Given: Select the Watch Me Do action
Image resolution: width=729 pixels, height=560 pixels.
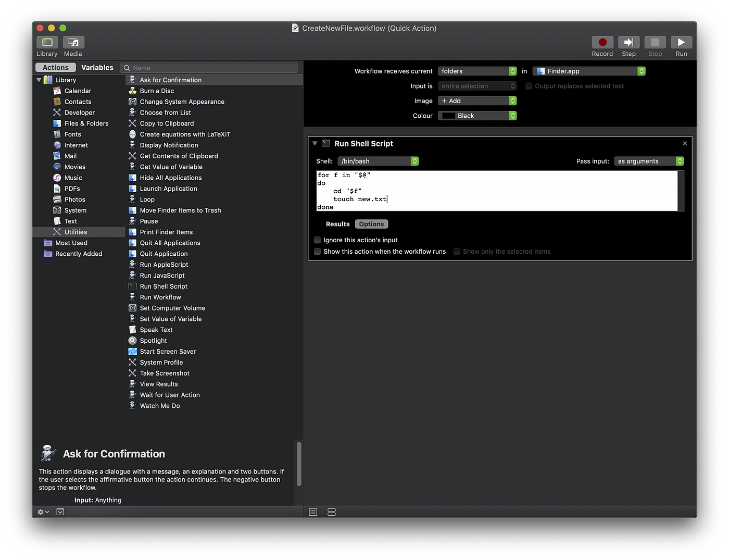Looking at the screenshot, I should [x=214, y=406].
